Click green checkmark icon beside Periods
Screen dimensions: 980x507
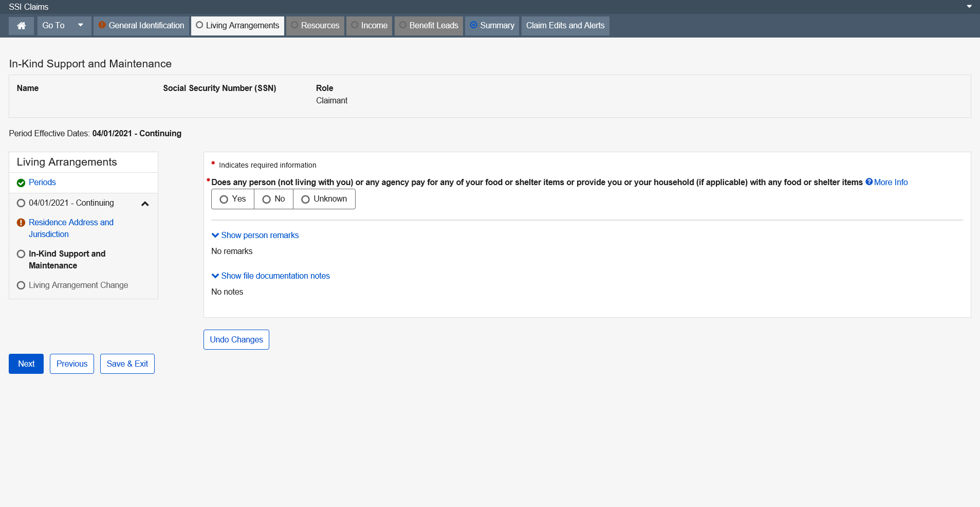(x=21, y=183)
